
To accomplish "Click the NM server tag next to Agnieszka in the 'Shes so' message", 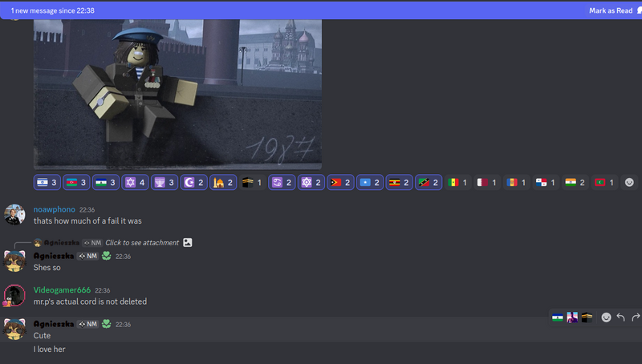I will [x=88, y=256].
